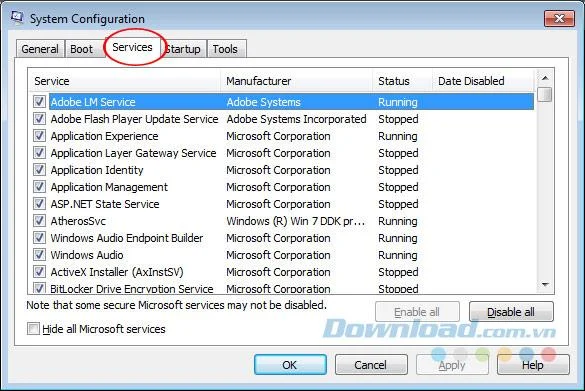Toggle the AtherosSvc checkbox
The width and height of the screenshot is (585, 391).
point(39,221)
